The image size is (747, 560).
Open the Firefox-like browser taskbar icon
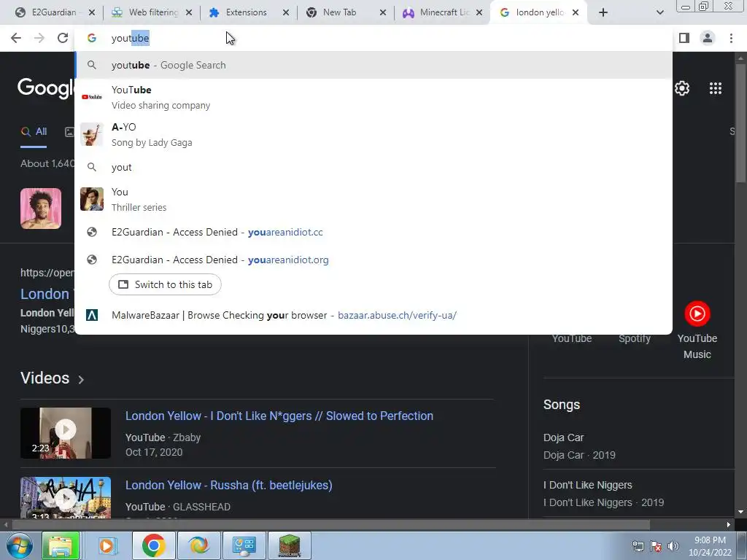point(198,545)
